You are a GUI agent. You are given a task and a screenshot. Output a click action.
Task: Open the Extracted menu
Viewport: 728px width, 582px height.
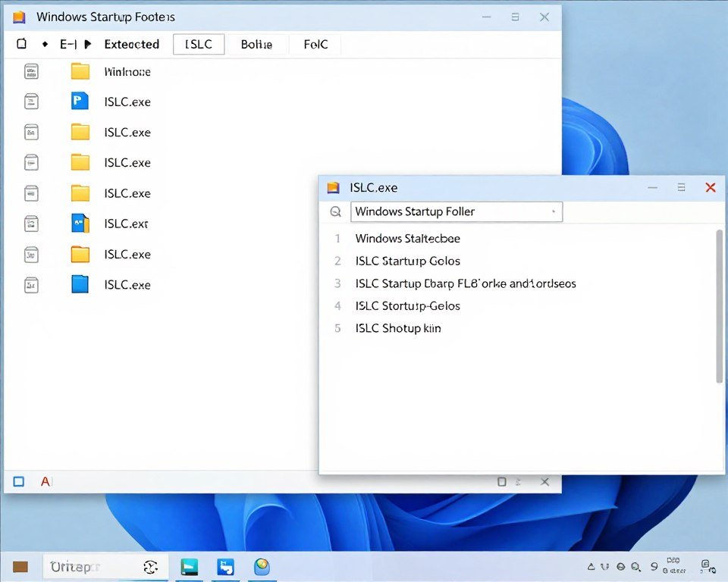[131, 44]
